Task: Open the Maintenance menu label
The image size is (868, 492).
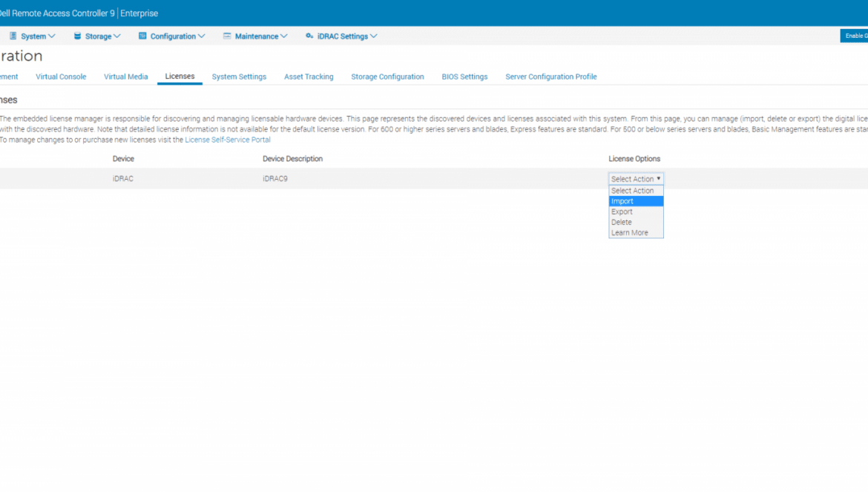Action: pos(257,36)
